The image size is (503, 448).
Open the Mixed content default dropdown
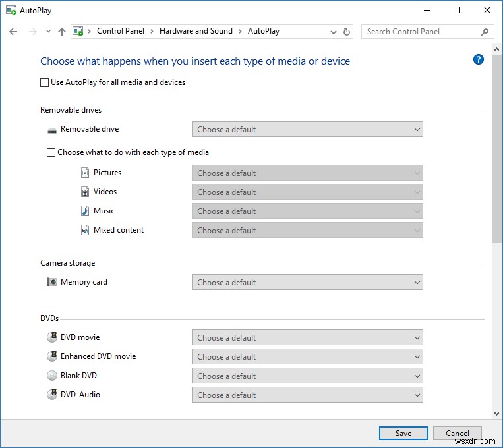pos(308,230)
